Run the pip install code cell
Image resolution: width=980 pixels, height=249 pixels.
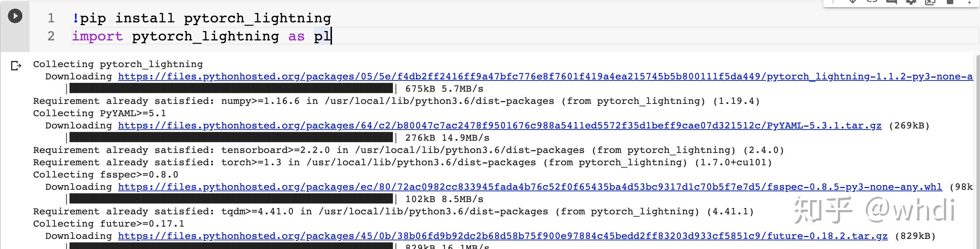tap(15, 16)
